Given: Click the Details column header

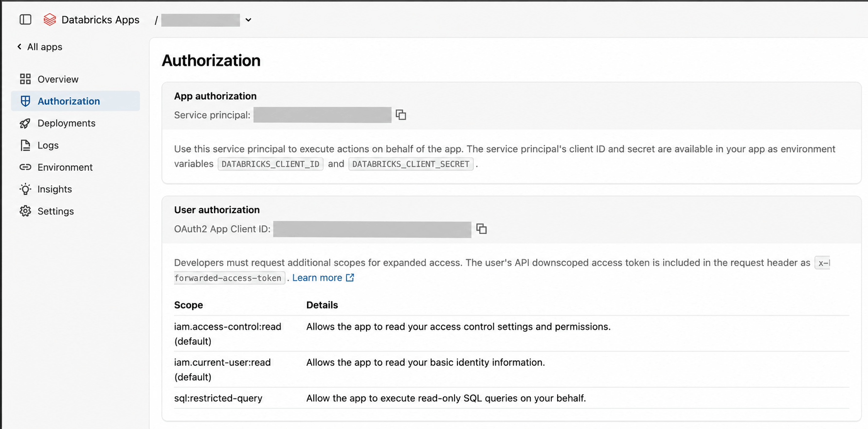Looking at the screenshot, I should 322,305.
